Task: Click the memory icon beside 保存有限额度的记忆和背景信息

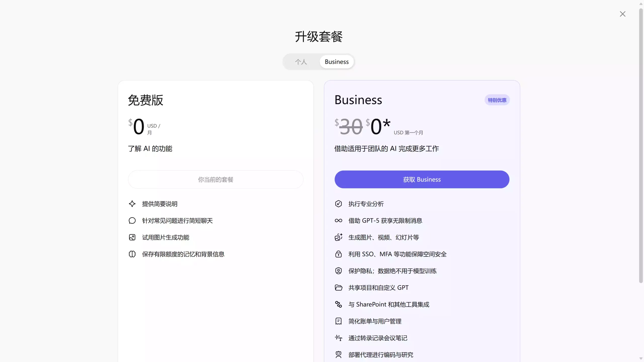Action: click(132, 254)
